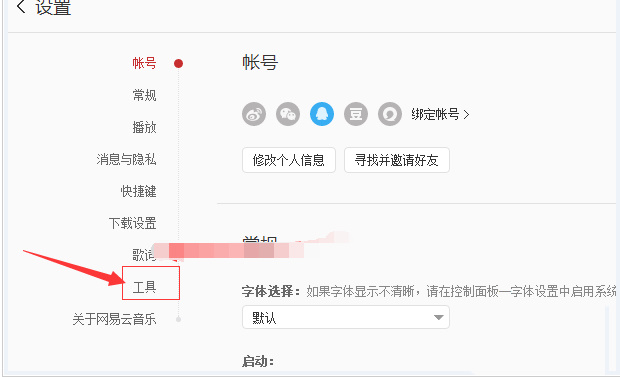620x377 pixels.
Task: Bind the Weibo account icon
Action: (x=254, y=114)
